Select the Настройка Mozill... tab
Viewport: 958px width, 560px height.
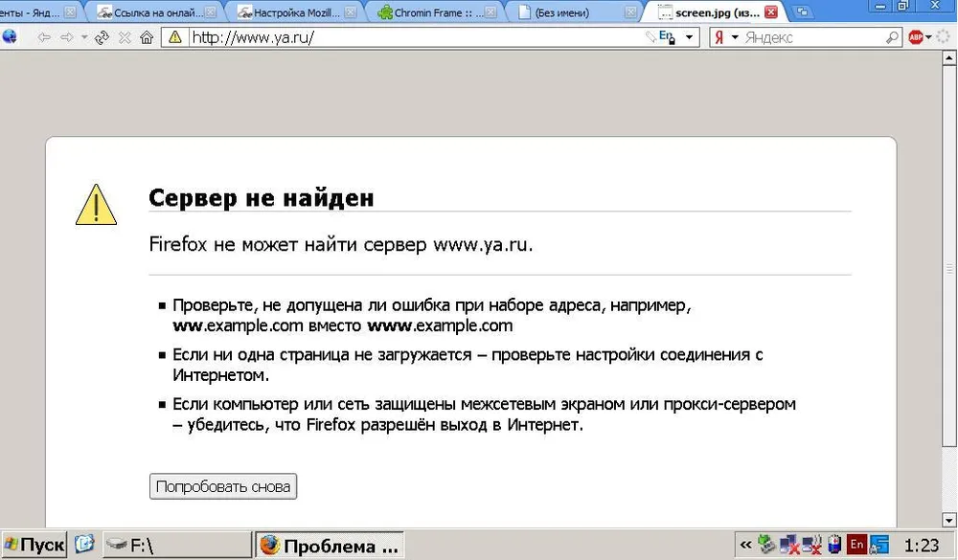tap(292, 11)
